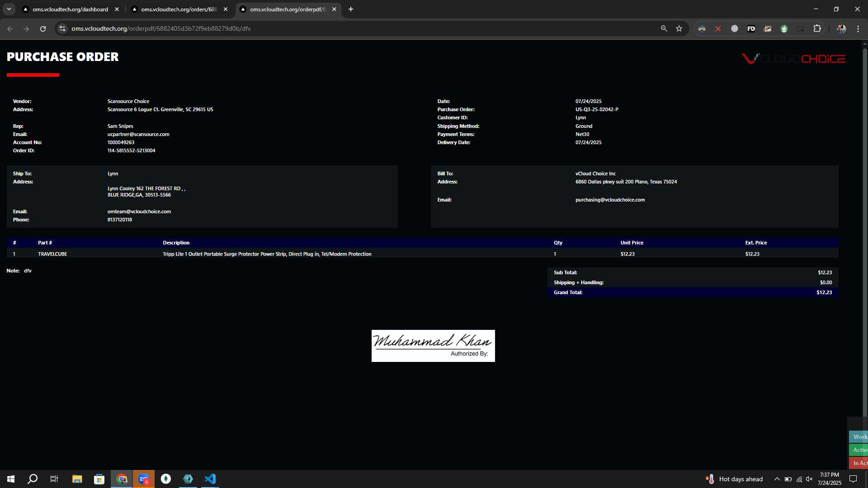The width and height of the screenshot is (868, 488).
Task: Show hidden system tray icons
Action: [x=777, y=479]
